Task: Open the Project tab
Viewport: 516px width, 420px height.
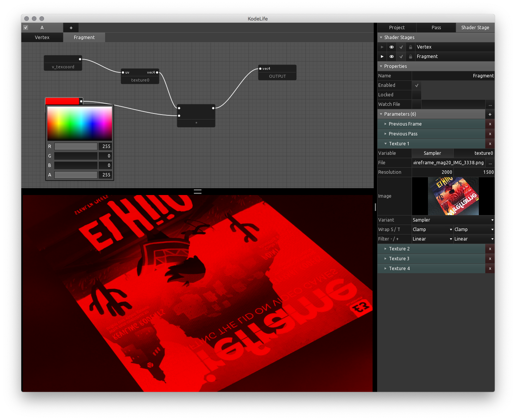Action: pyautogui.click(x=397, y=28)
